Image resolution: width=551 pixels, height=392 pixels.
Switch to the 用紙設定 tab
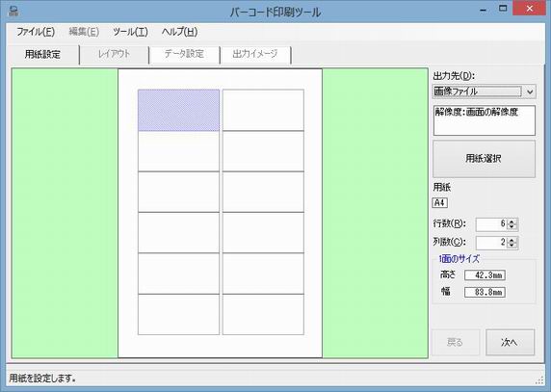coord(42,55)
